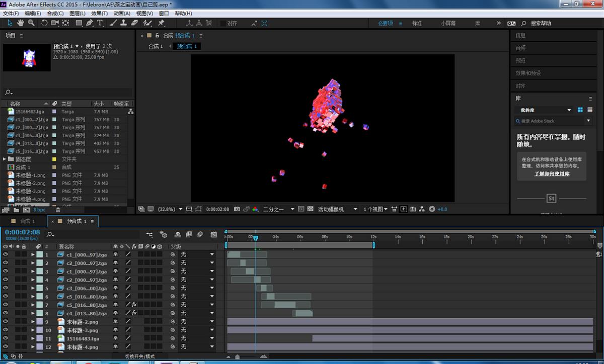Click the label color swatch of layer 3
604x364 pixels.
click(x=40, y=271)
